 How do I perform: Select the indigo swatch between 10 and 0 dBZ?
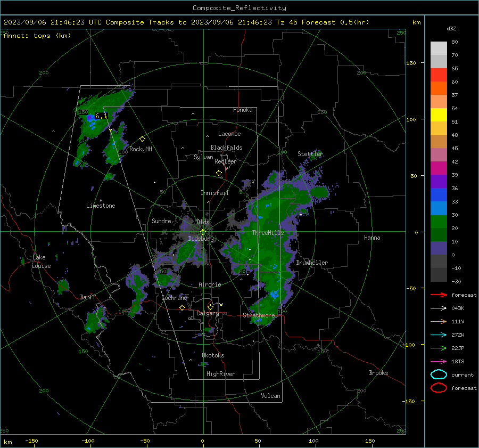[x=439, y=248]
